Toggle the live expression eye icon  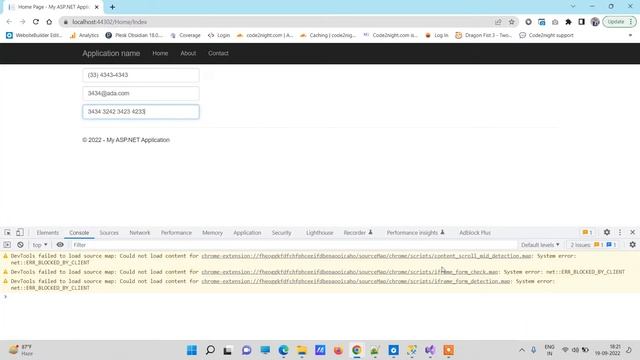[60, 245]
